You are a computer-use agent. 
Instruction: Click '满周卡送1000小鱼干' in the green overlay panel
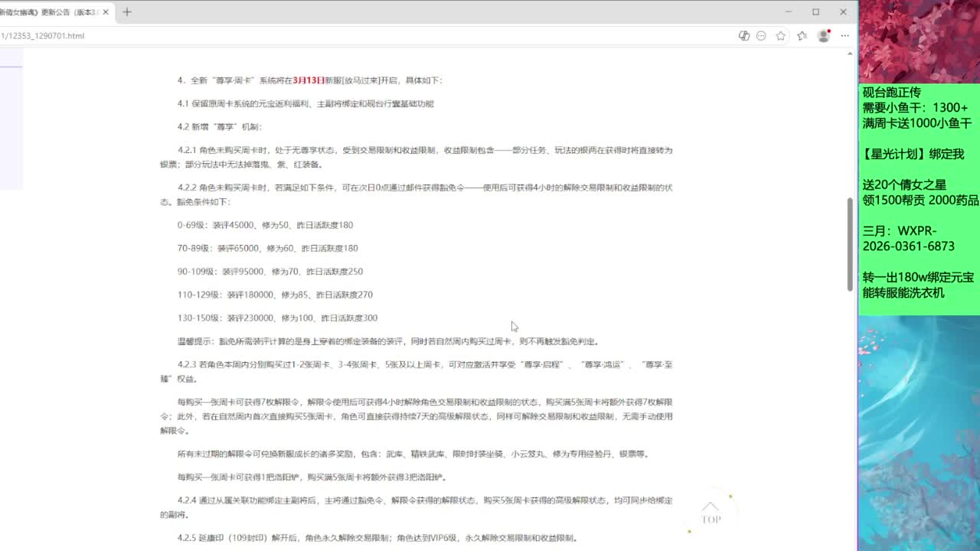[x=917, y=123]
